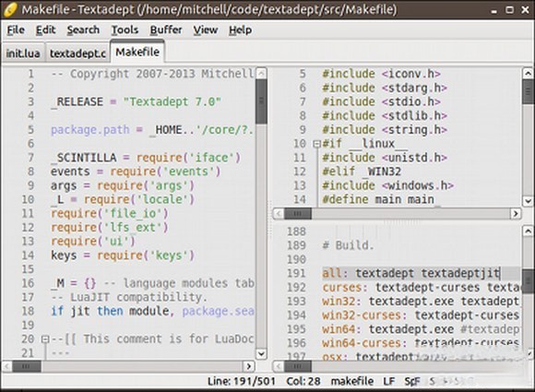535x392 pixels.
Task: Click the # Build. comment in Makefile
Action: pos(349,245)
